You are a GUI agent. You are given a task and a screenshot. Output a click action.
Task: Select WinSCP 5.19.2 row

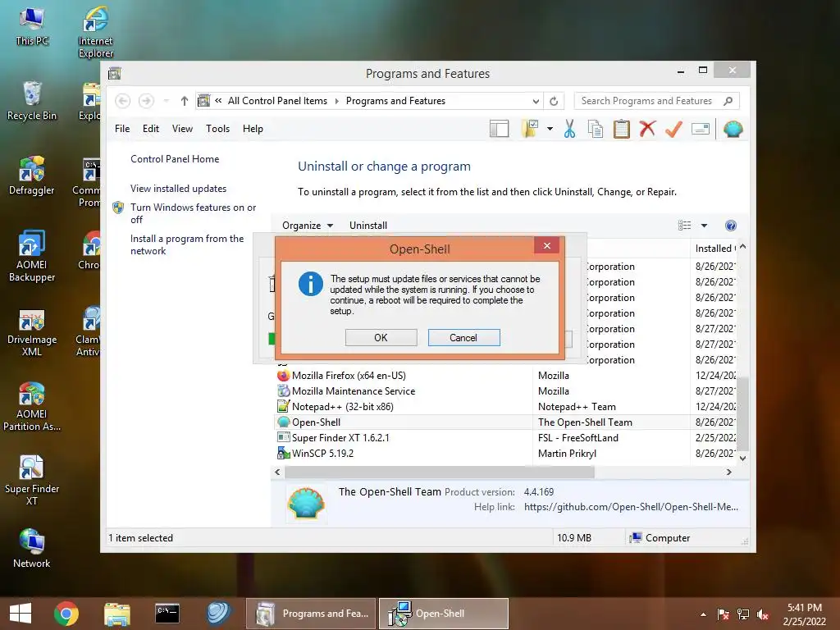(506, 453)
